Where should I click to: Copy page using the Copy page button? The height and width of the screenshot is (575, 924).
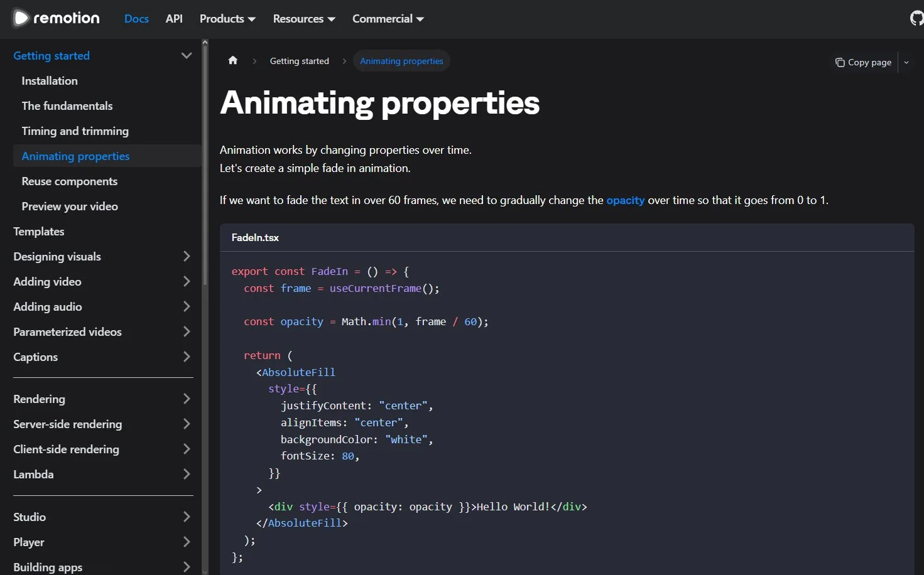pos(864,62)
